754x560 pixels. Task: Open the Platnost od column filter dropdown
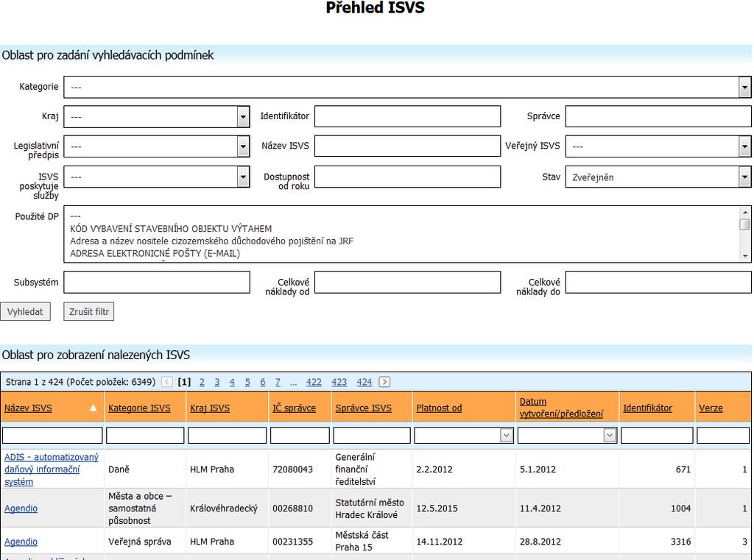(506, 436)
